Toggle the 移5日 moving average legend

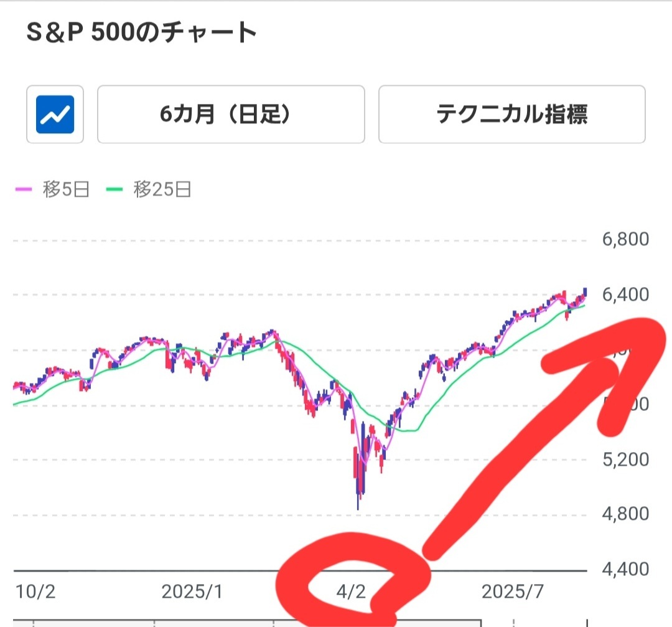52,189
